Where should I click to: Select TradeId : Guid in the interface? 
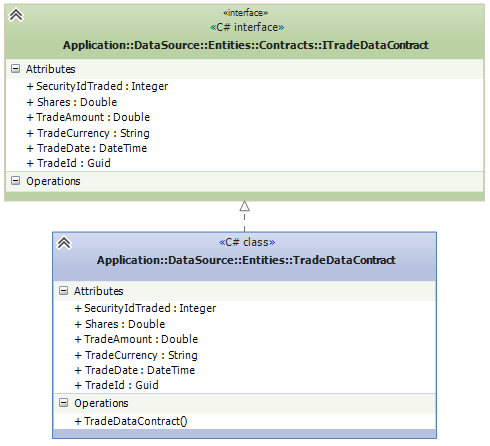point(68,163)
